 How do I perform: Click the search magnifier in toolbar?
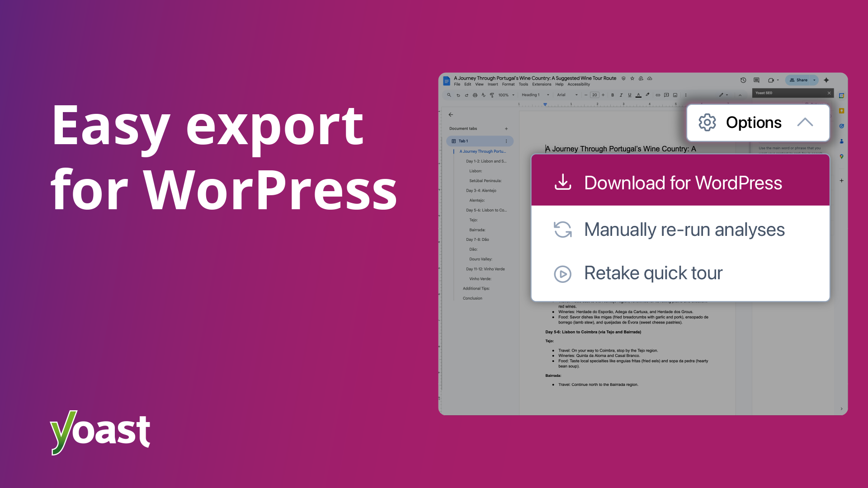coord(449,95)
